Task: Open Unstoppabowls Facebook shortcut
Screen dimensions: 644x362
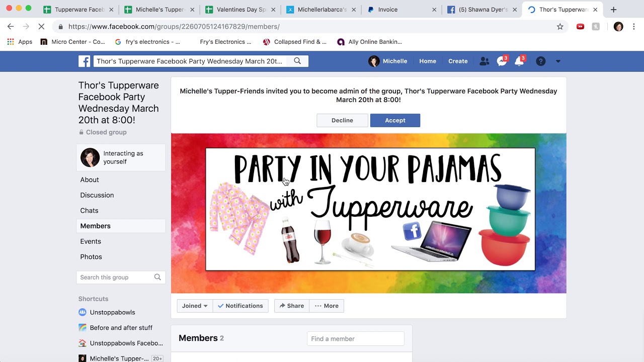Action: point(121,343)
